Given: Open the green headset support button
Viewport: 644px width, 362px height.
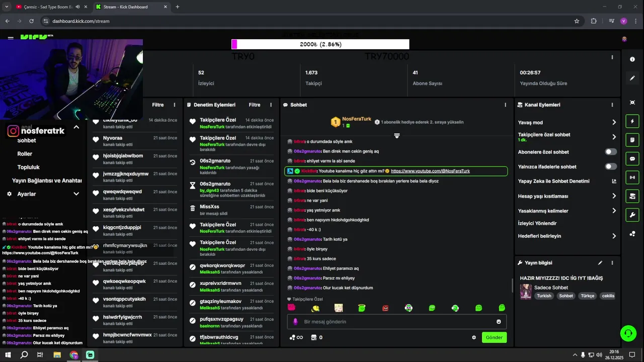Looking at the screenshot, I should [x=628, y=333].
